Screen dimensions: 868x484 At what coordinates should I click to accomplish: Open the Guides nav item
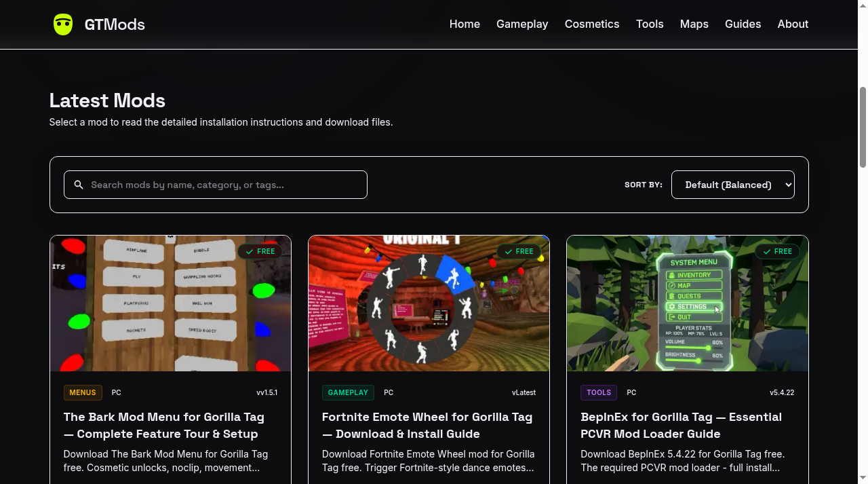click(x=743, y=24)
